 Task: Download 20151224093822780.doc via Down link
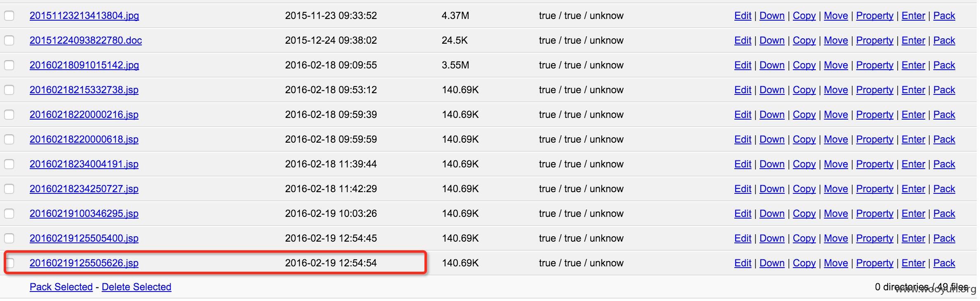[x=772, y=40]
